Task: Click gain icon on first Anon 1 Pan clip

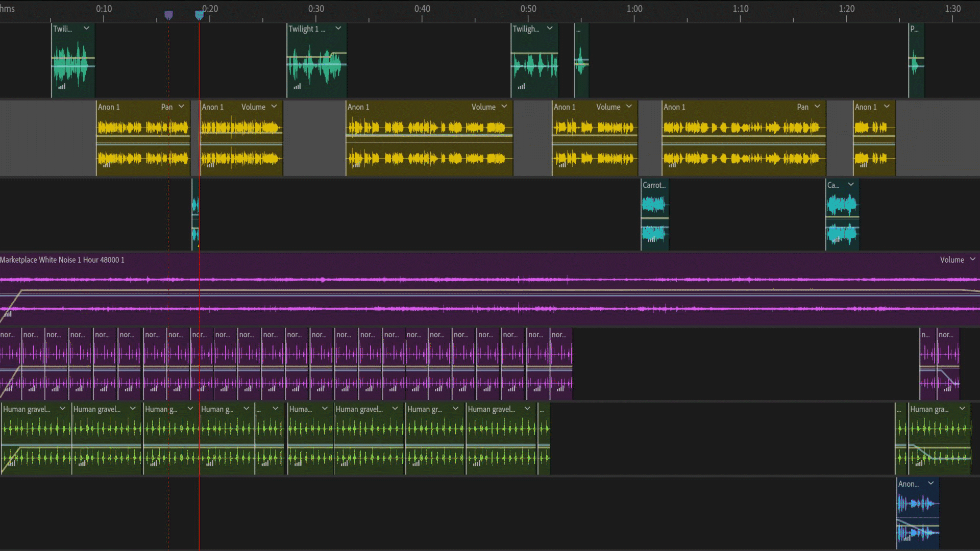Action: [107, 165]
